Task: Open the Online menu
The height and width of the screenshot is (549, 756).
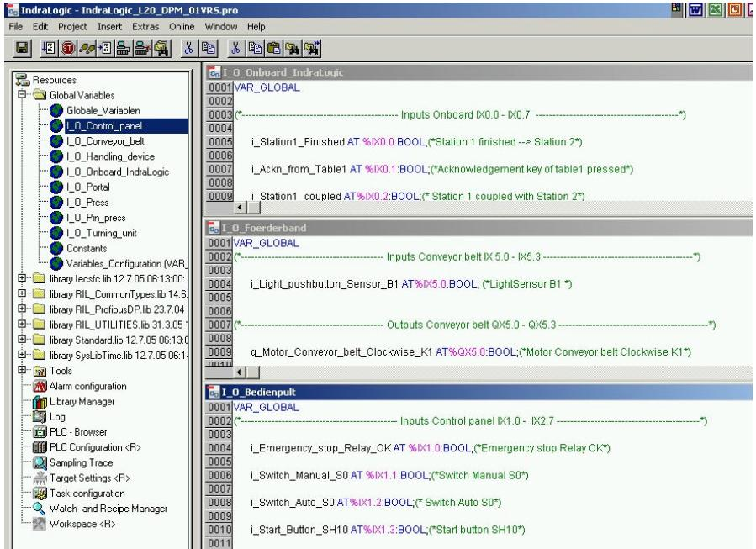Action: [x=182, y=27]
